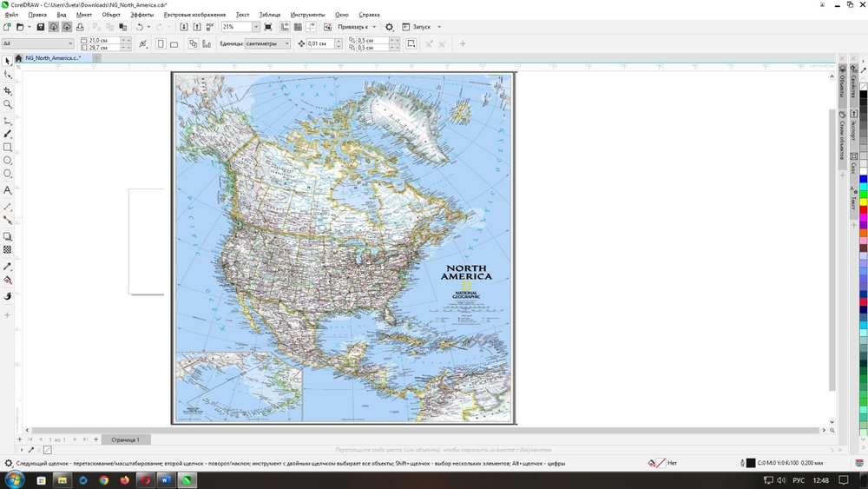Select the Shape edit tool
The height and width of the screenshot is (489, 868).
tap(7, 75)
